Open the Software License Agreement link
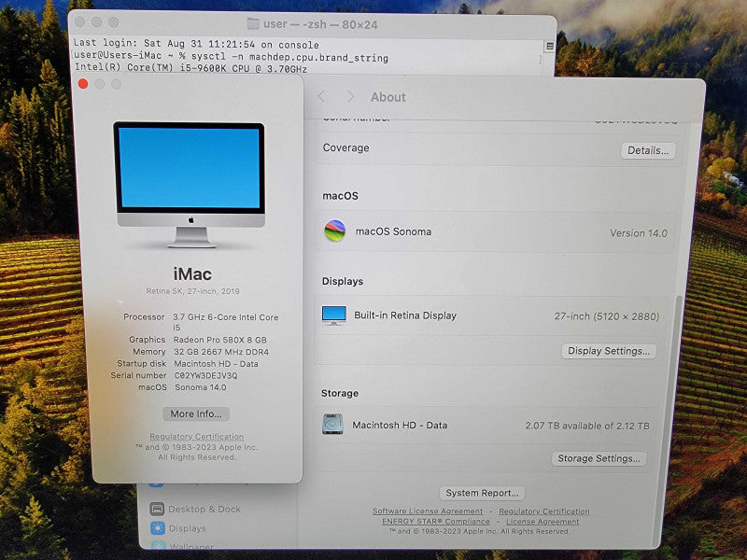This screenshot has width=747, height=560. point(428,511)
